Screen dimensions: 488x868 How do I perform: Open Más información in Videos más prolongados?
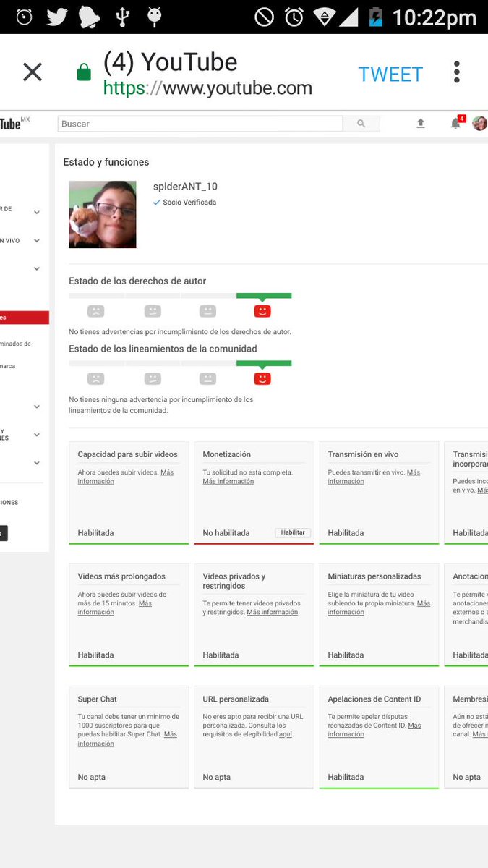[x=115, y=608]
